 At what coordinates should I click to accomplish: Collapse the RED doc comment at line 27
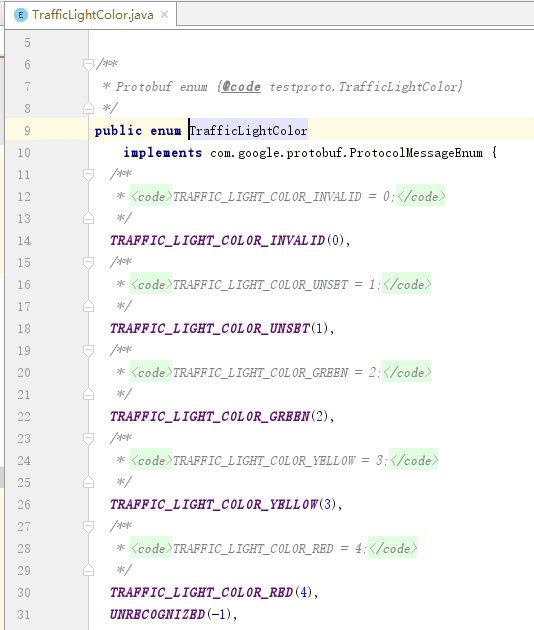pos(88,526)
